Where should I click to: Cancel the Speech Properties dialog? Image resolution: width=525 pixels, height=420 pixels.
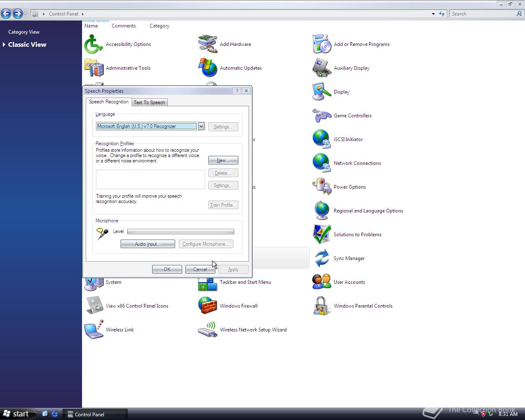(200, 269)
